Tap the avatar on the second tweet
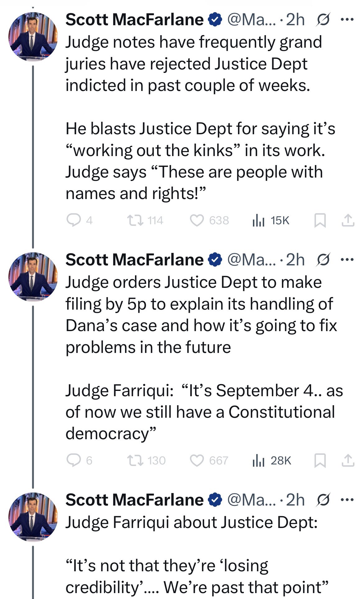This screenshot has height=599, width=364. [x=33, y=277]
